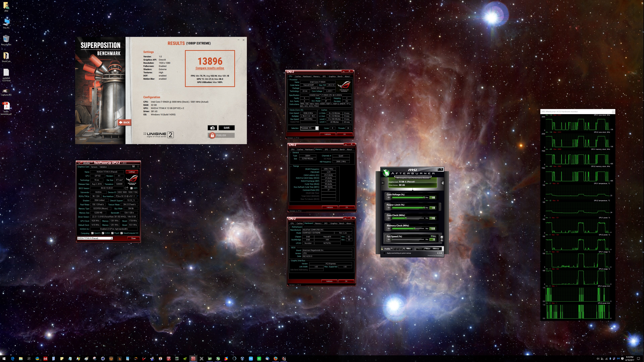Click the Bus Interface question mark icon
This screenshot has height=362, width=644.
click(138, 196)
